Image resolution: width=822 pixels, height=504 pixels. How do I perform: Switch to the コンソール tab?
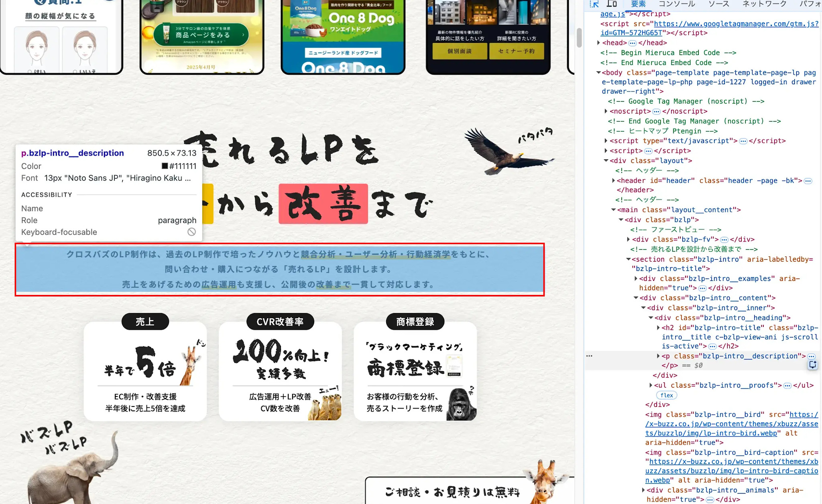point(677,4)
